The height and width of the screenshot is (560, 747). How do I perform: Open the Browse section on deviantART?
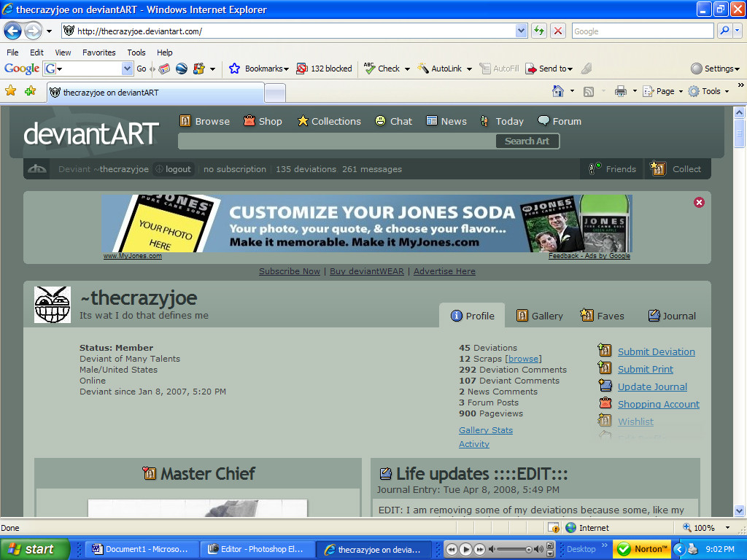pos(205,121)
